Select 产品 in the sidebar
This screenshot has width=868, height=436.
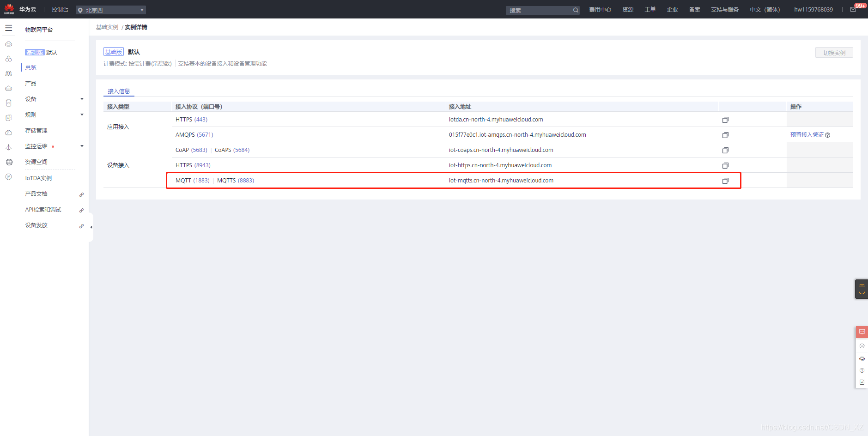[31, 84]
